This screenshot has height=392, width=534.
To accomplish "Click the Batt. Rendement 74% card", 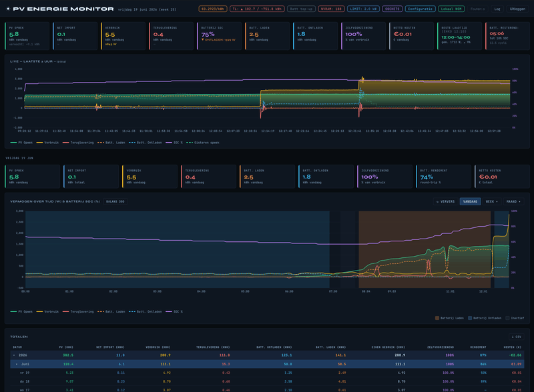I will 443,177.
